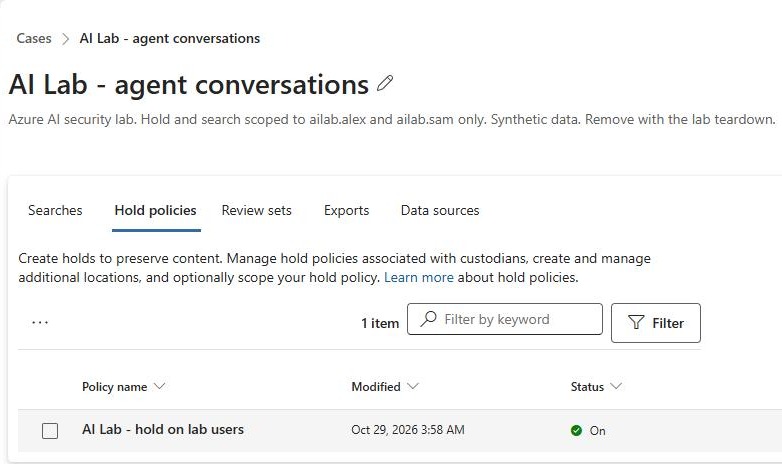Screen dimensions: 782x464
Task: Sort by the Policy name column arrow
Action: (159, 386)
